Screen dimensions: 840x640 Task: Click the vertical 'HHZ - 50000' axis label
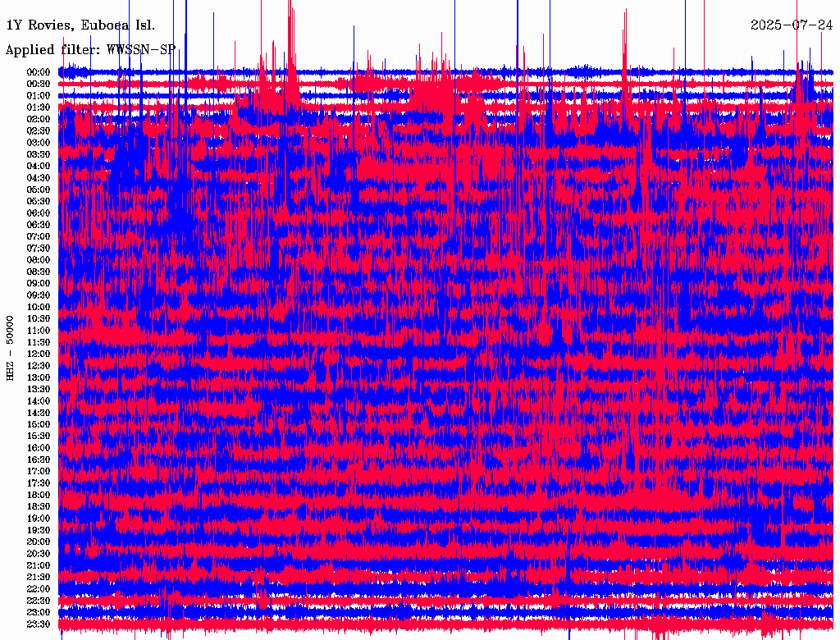tap(11, 347)
